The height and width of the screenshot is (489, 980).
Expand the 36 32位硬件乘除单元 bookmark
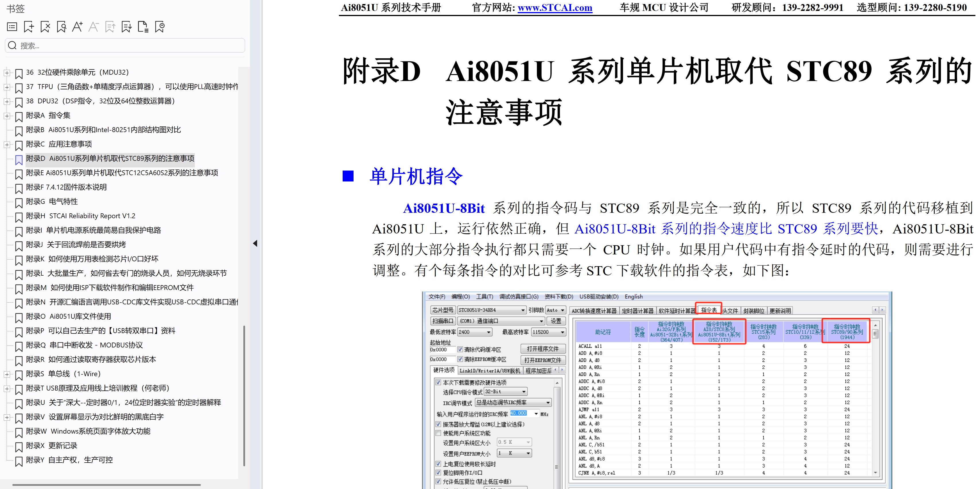[x=7, y=72]
